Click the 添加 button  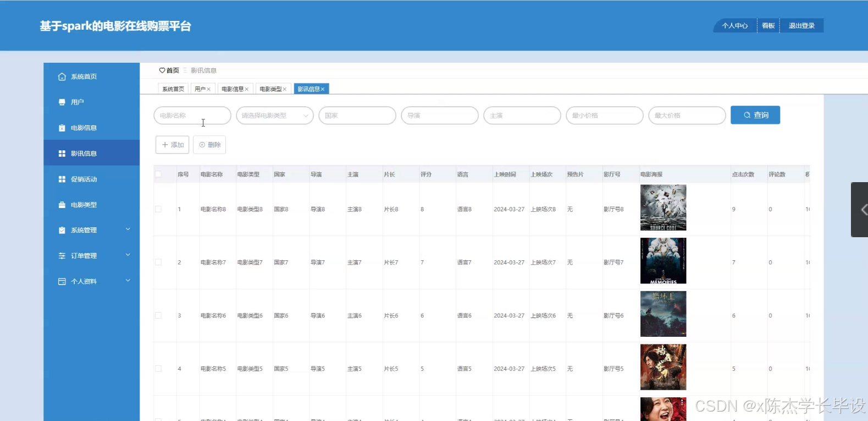coord(173,145)
